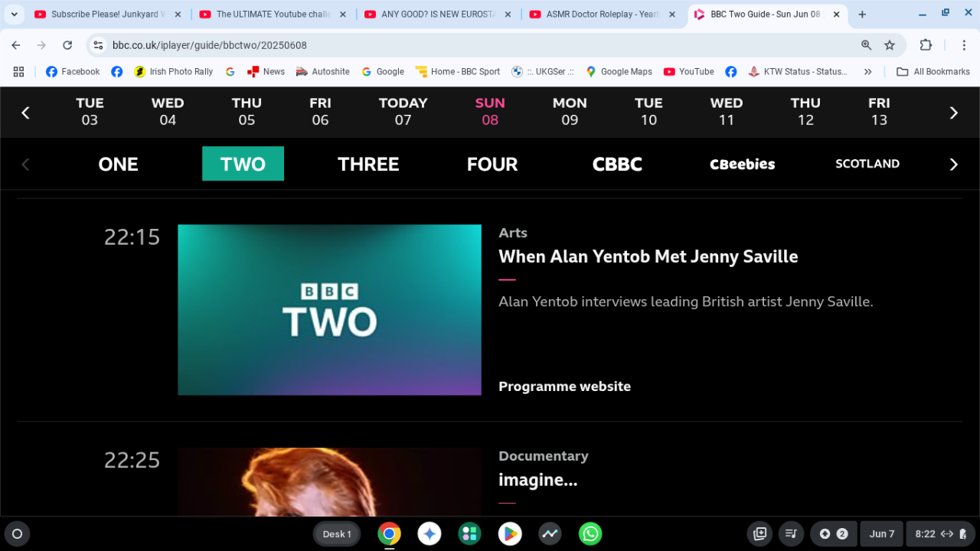Select TUE 03 in the day picker
The width and height of the screenshot is (980, 551).
pos(90,112)
